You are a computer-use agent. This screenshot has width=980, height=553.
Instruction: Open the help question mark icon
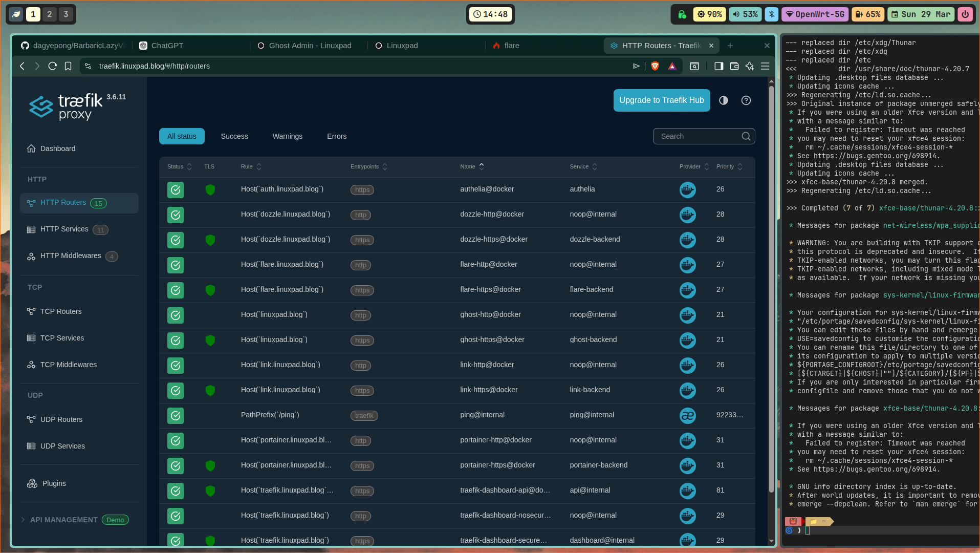[746, 100]
